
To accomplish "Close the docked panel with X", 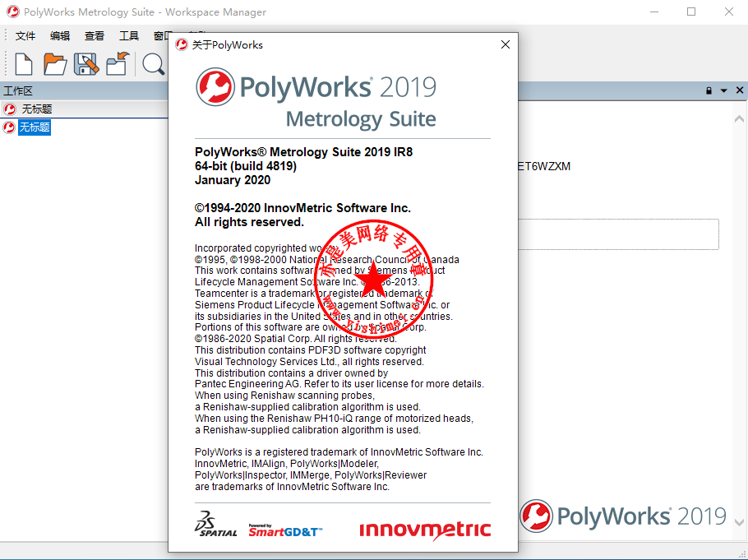I will tap(740, 90).
